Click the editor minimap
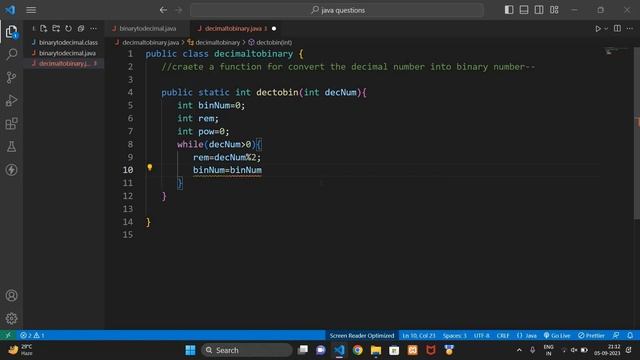The height and width of the screenshot is (360, 640). (x=617, y=51)
